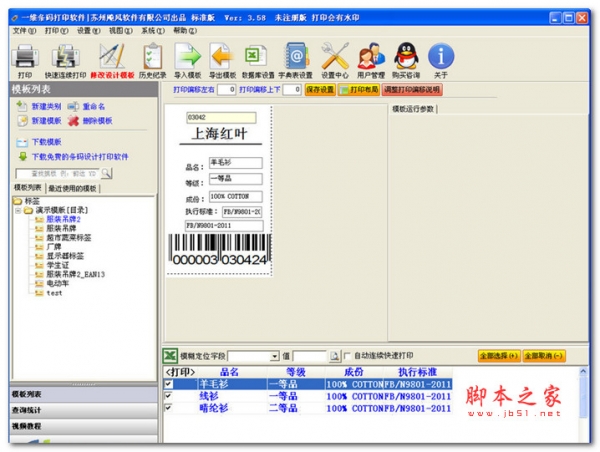Image resolution: width=600 pixels, height=452 pixels.
Task: Open the 文件 menu
Action: point(24,31)
